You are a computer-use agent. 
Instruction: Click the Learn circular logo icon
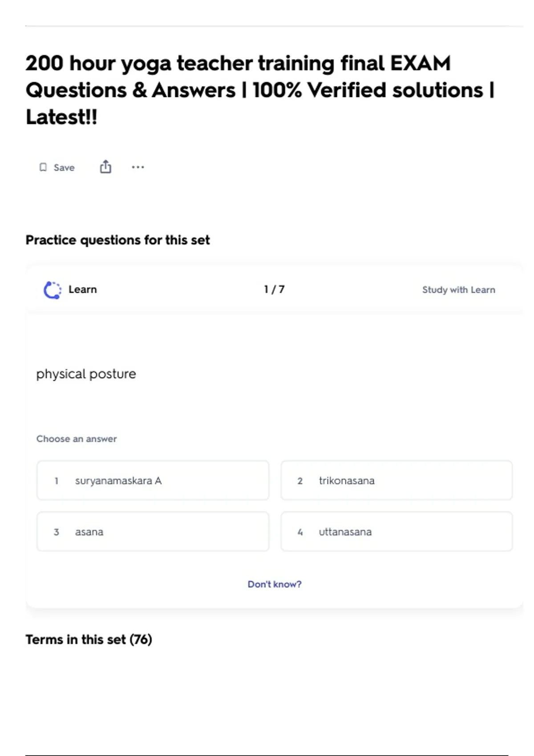point(52,290)
